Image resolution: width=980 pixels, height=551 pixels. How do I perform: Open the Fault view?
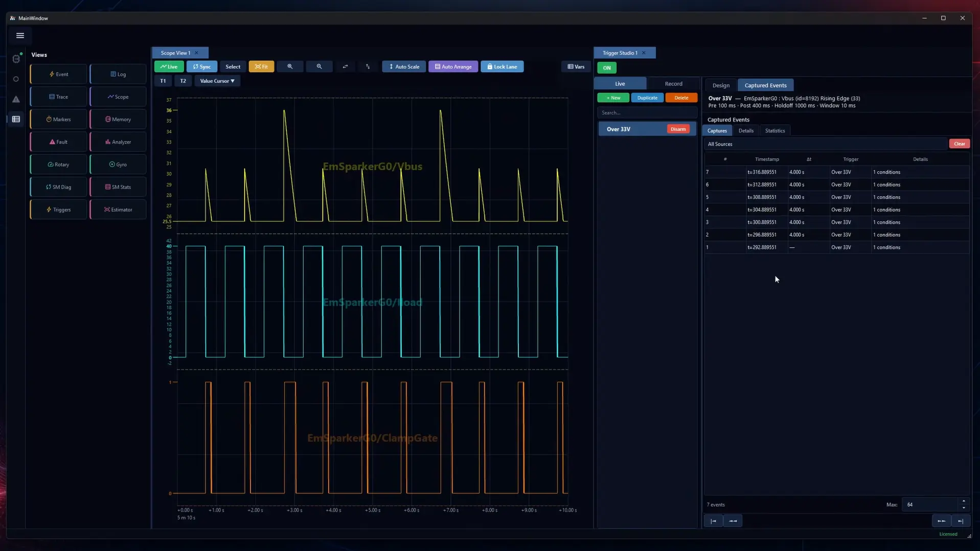[x=59, y=142]
